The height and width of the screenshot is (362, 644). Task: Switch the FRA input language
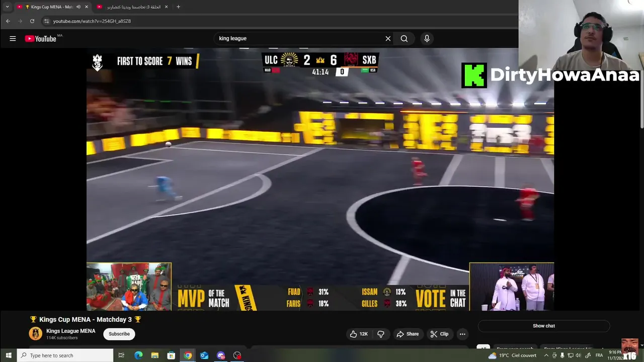(x=599, y=355)
